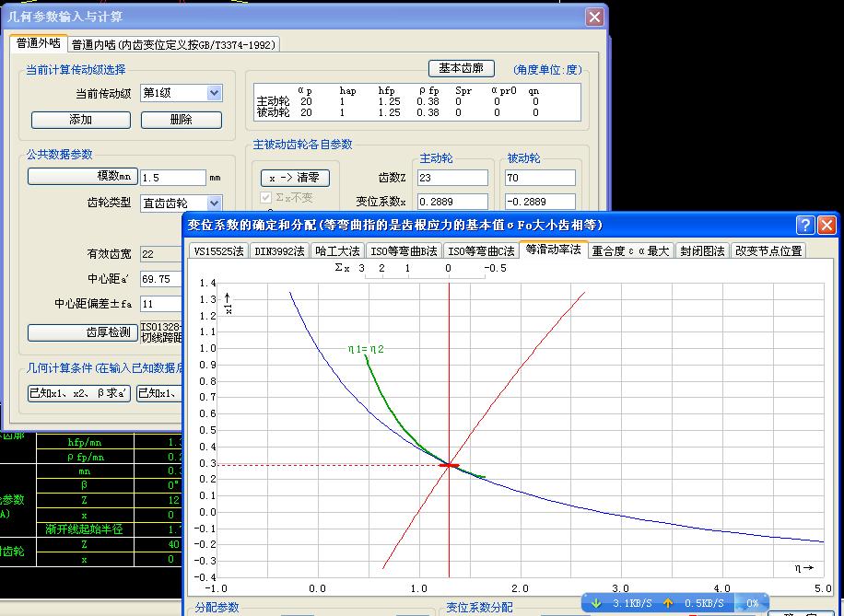Click the help question-mark button of the 变位系数 dialog
The width and height of the screenshot is (844, 616).
(x=805, y=225)
